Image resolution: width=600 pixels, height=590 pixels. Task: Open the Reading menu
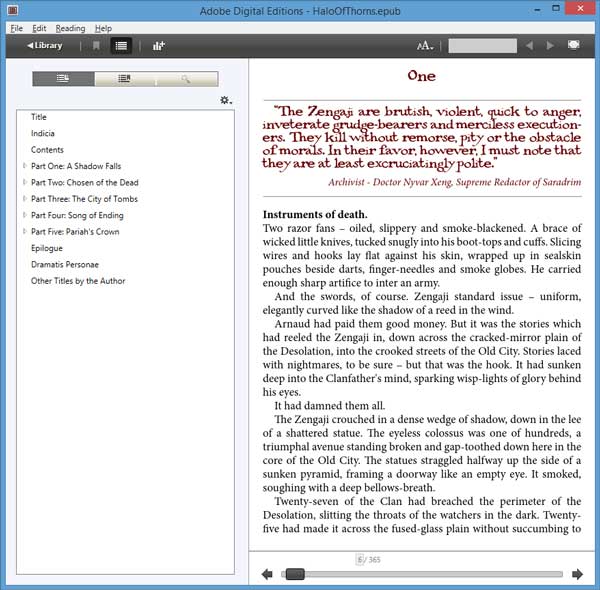[70, 28]
